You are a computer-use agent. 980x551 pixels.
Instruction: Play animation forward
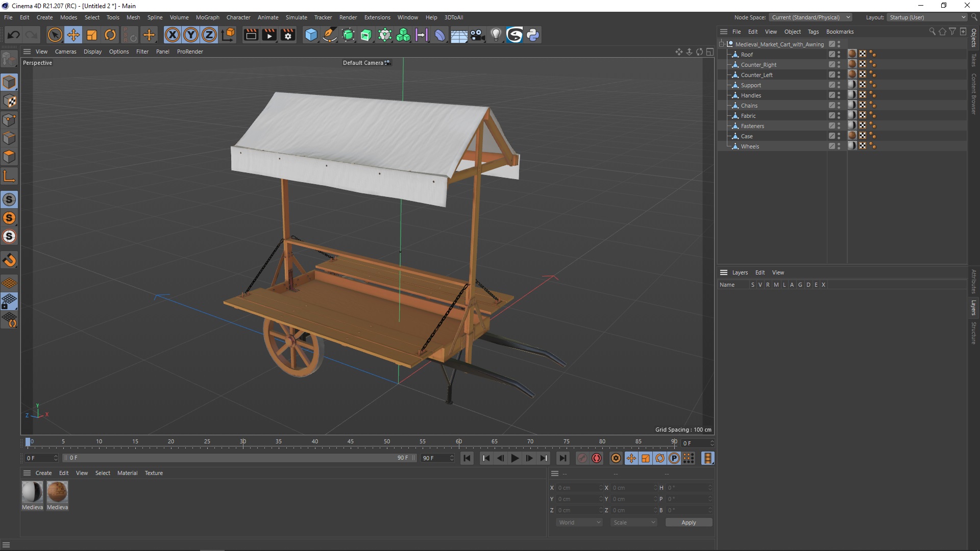(514, 458)
